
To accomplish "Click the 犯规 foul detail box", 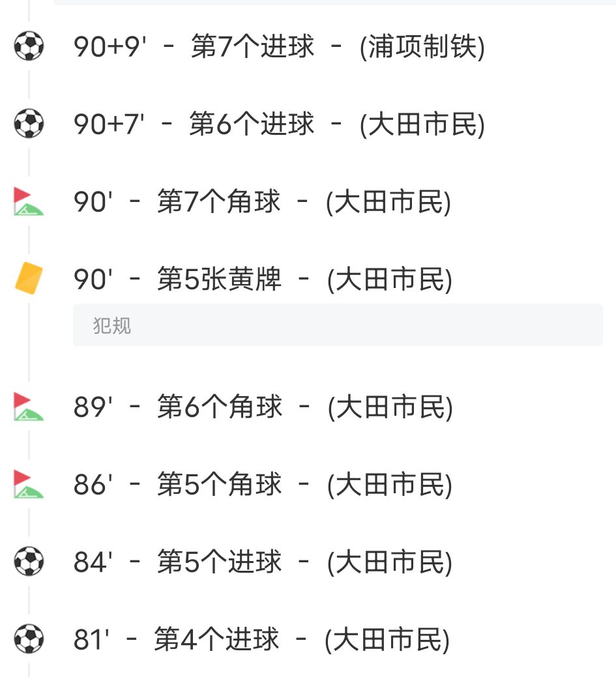I will [x=338, y=324].
